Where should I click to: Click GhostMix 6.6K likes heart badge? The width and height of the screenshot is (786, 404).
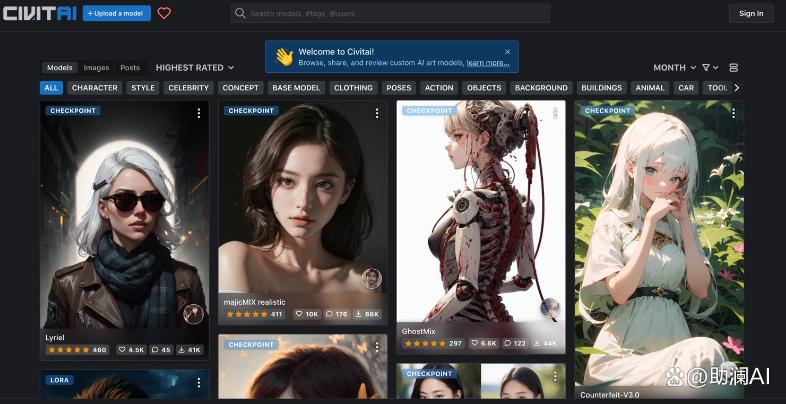click(484, 343)
